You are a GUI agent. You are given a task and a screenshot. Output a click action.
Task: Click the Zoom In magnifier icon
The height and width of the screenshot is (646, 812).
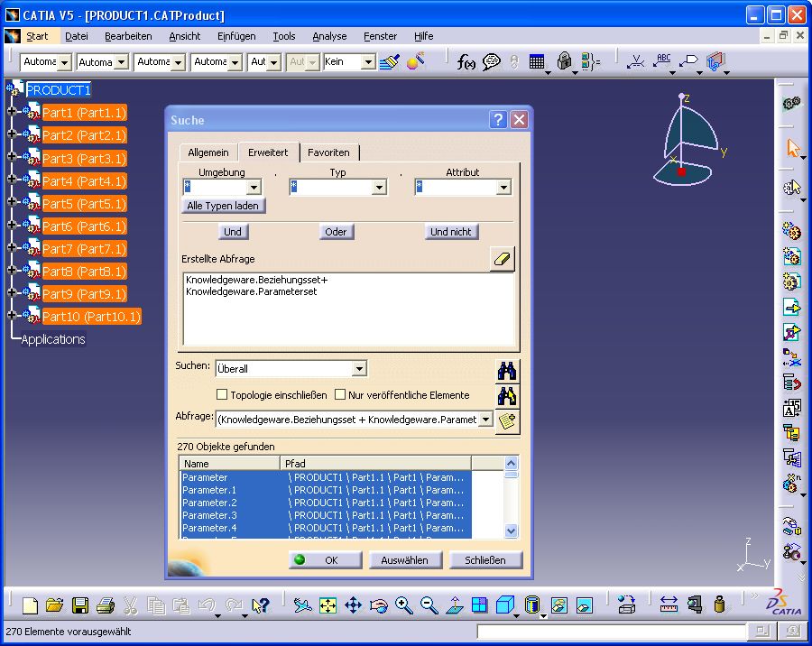coord(404,605)
